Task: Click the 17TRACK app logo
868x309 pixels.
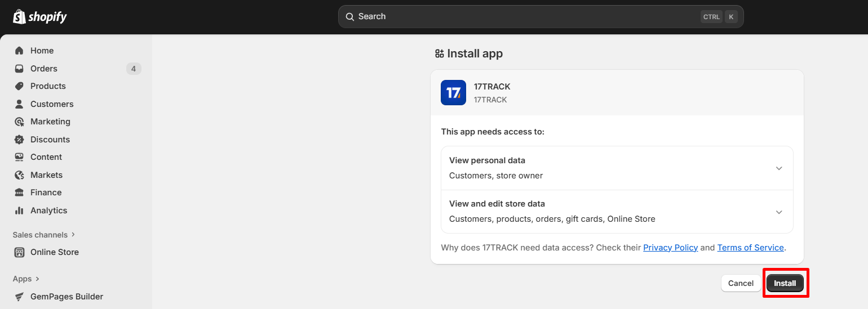Action: (x=453, y=93)
